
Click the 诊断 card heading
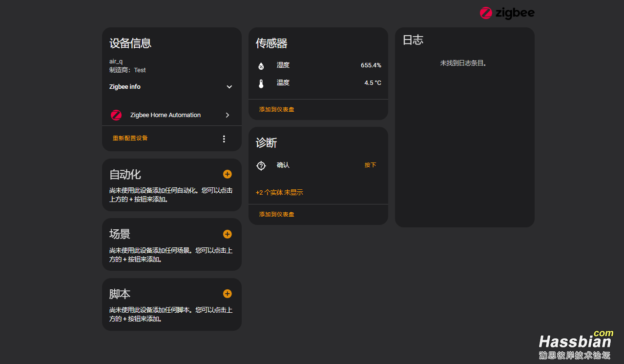267,143
